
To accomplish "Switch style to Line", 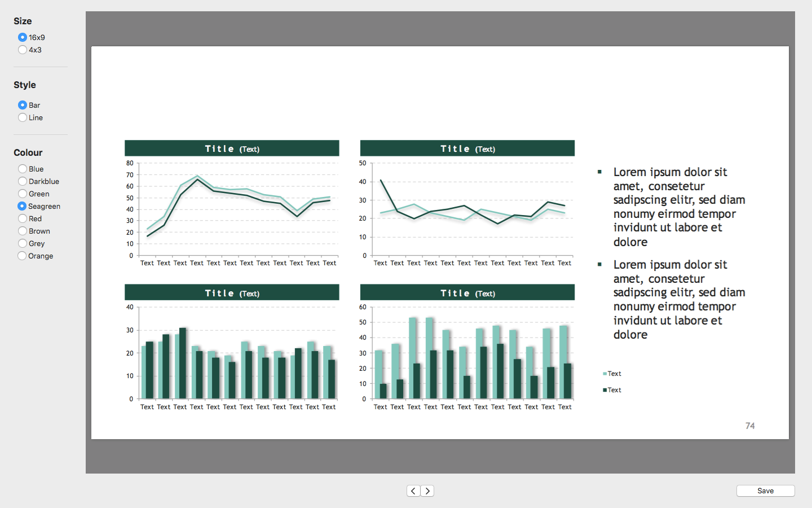I will coord(23,117).
